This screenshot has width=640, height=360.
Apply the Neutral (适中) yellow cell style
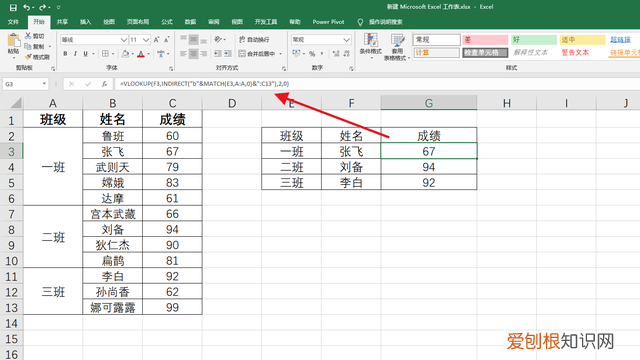pyautogui.click(x=582, y=40)
